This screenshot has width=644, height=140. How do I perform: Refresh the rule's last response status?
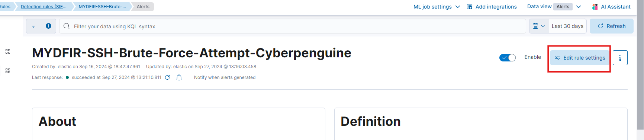coord(167,77)
